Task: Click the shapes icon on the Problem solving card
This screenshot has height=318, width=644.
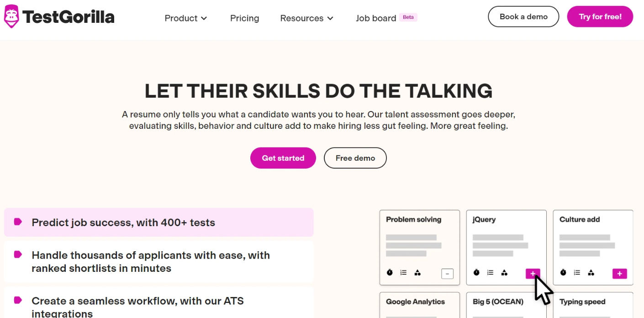Action: pos(417,272)
